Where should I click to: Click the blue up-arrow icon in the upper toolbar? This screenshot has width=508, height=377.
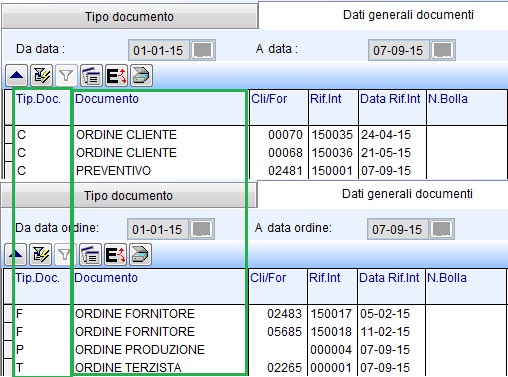(x=16, y=76)
